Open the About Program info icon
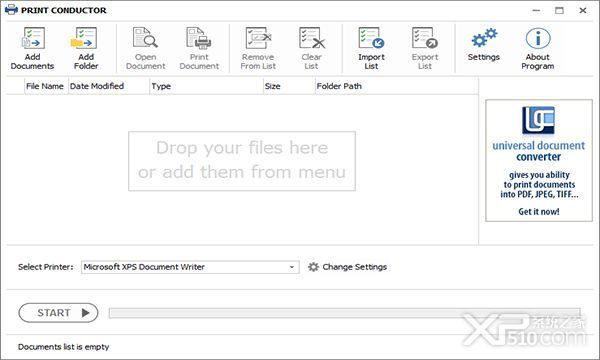 click(538, 38)
